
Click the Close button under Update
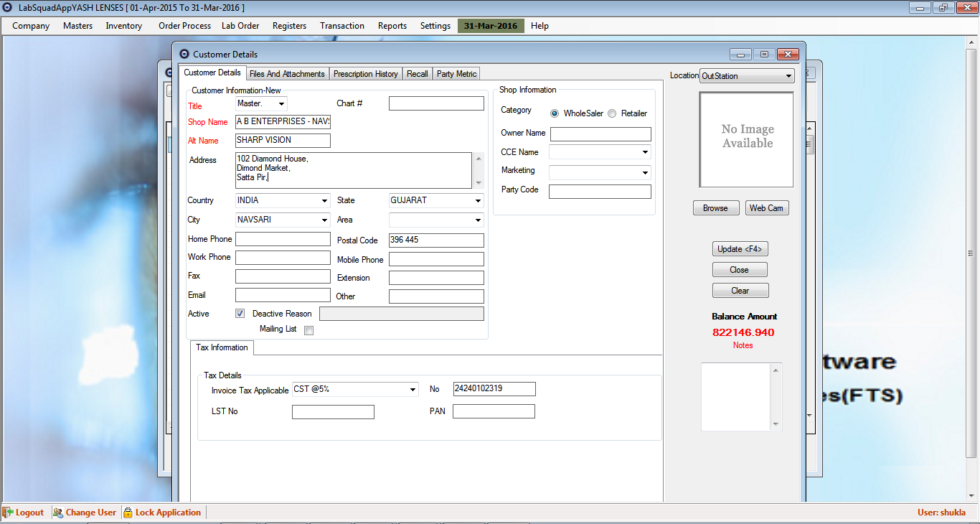(x=740, y=270)
